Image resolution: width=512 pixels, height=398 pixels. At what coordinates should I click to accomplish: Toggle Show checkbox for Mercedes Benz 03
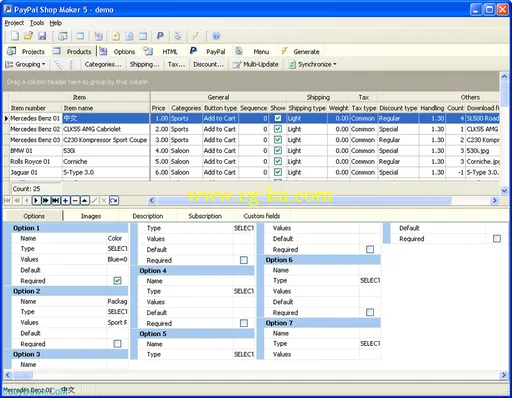click(278, 139)
